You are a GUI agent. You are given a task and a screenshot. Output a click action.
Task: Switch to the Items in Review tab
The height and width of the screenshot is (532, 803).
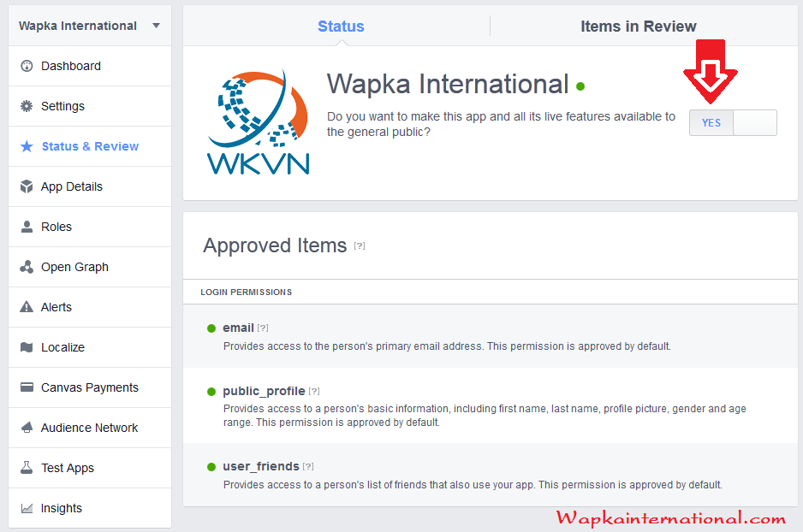coord(638,27)
